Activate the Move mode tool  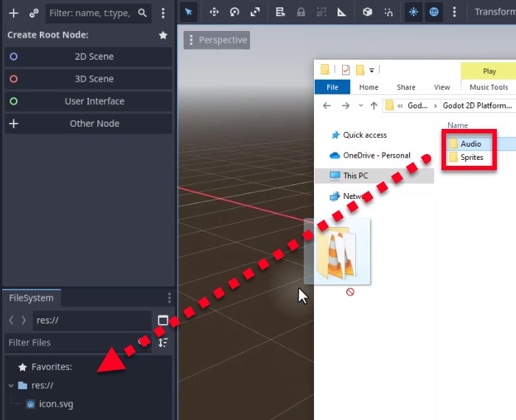(x=215, y=13)
